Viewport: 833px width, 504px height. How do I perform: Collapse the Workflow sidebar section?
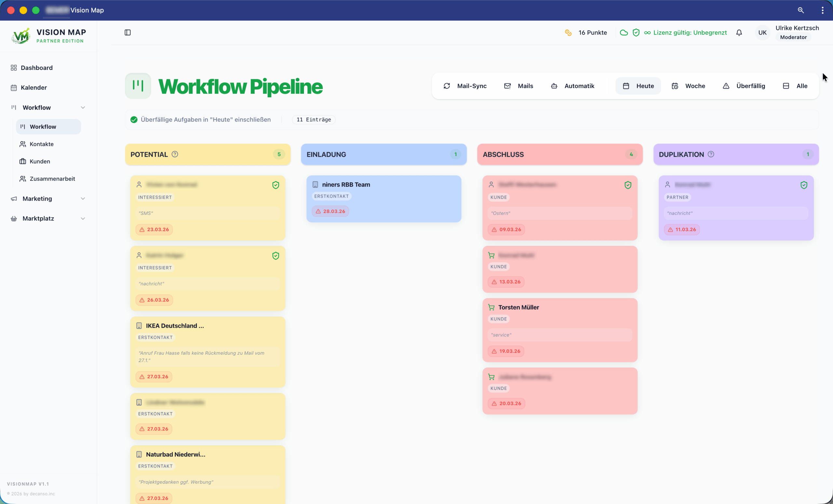point(83,107)
